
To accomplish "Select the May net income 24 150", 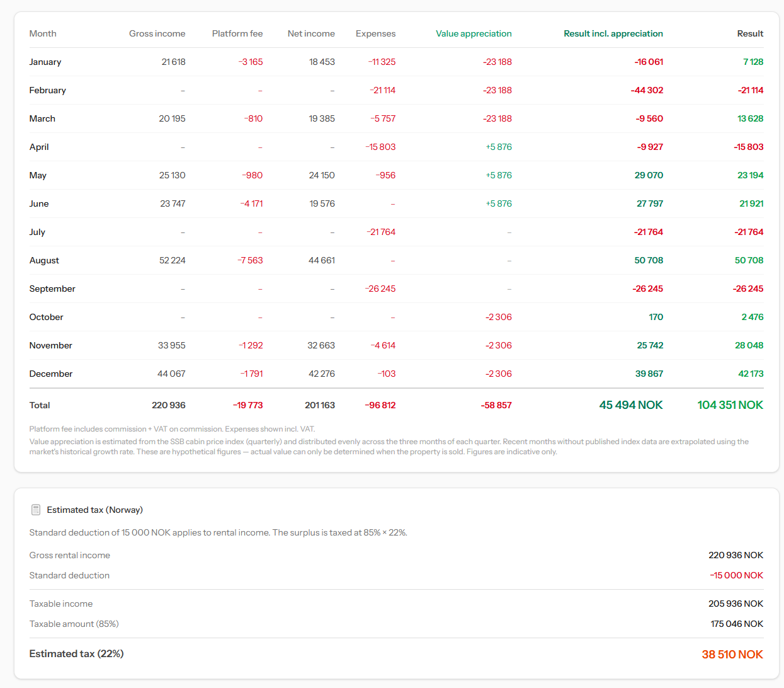I will tap(322, 175).
